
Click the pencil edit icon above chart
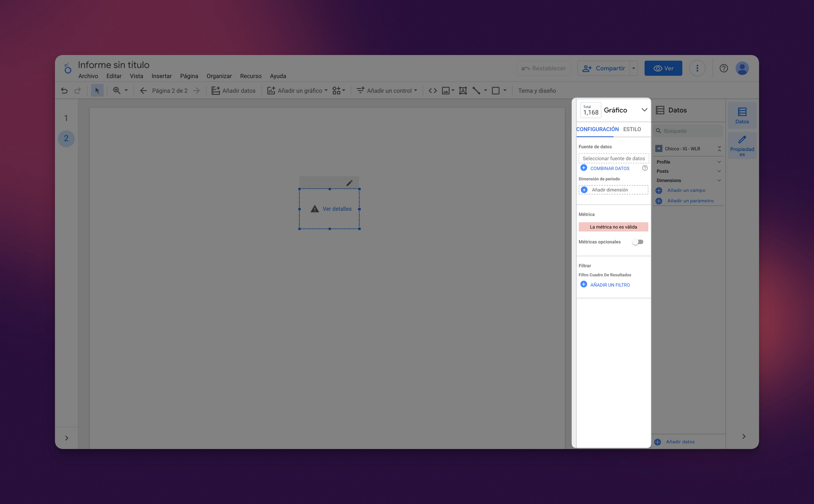tap(349, 183)
